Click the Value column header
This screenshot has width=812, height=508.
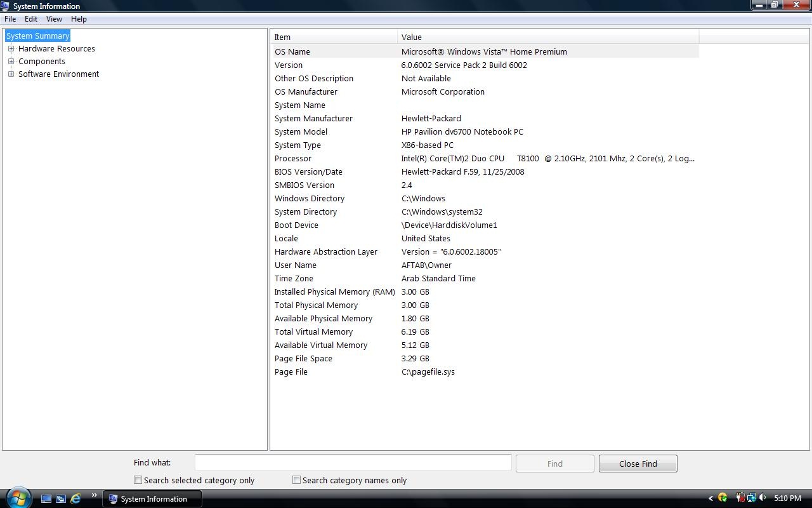[548, 37]
